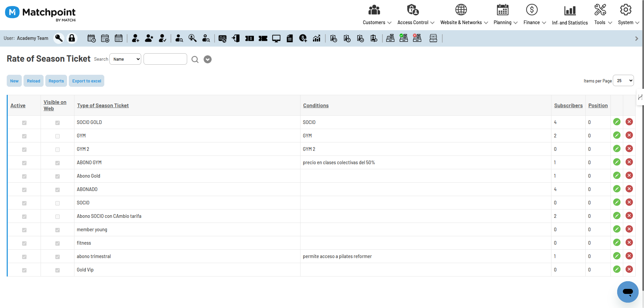Expand advanced search options via the chevron

(x=207, y=59)
